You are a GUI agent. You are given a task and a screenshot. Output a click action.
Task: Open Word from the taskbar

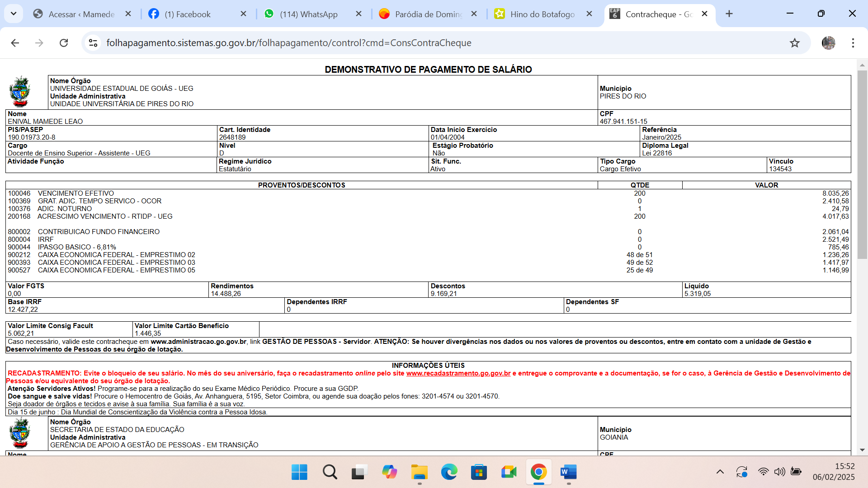(x=568, y=472)
